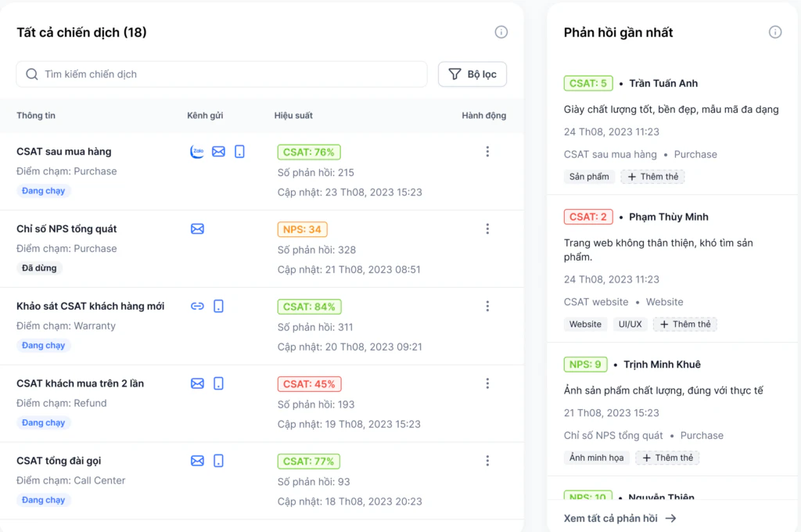Viewport: 801px width, 532px height.
Task: Click the email icon for CSAT khách mua trên 2 lần
Action: click(x=197, y=384)
